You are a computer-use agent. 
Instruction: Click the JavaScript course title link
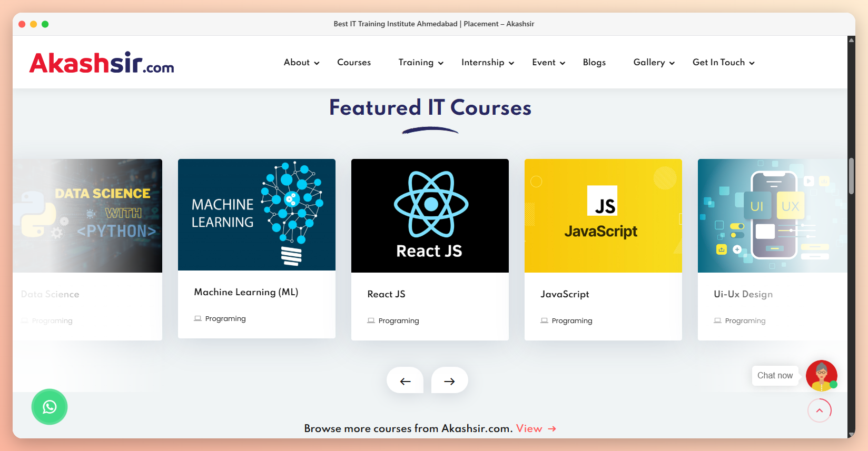pos(565,294)
